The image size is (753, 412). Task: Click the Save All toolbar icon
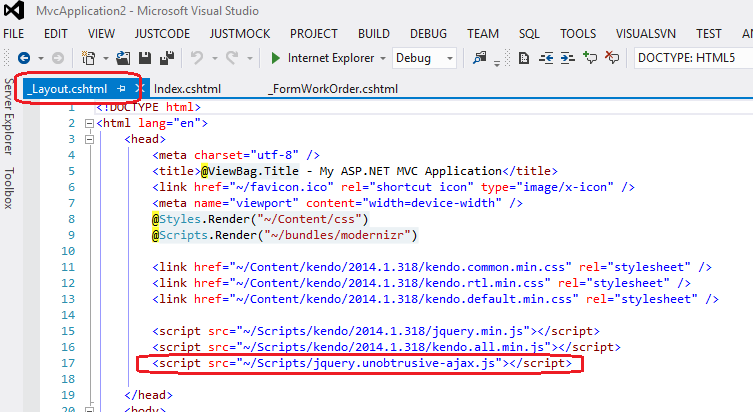tap(167, 58)
